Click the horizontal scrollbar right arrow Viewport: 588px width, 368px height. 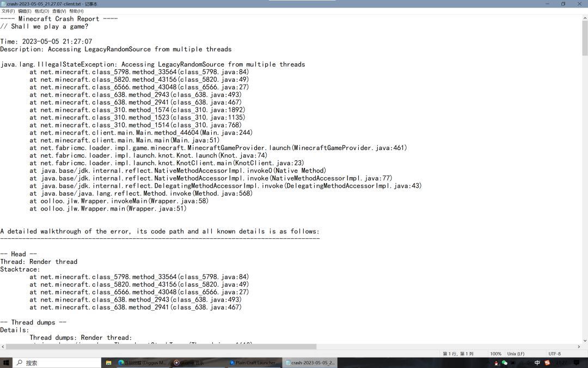coord(579,347)
